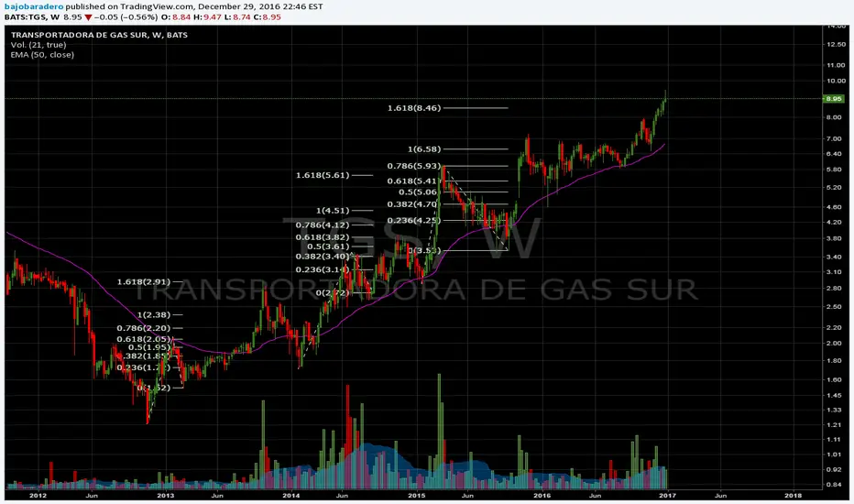Click the 0.84 price axis label
854x504 pixels.
click(x=836, y=485)
